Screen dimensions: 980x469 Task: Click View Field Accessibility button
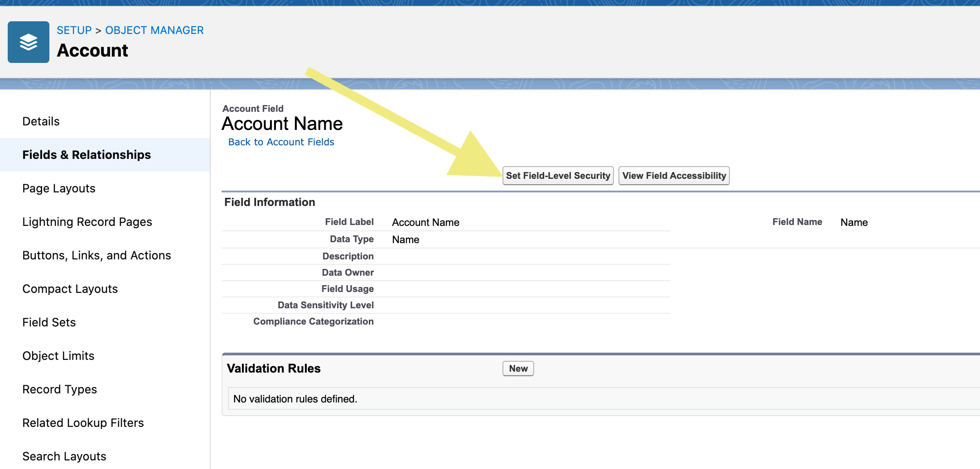(x=674, y=176)
